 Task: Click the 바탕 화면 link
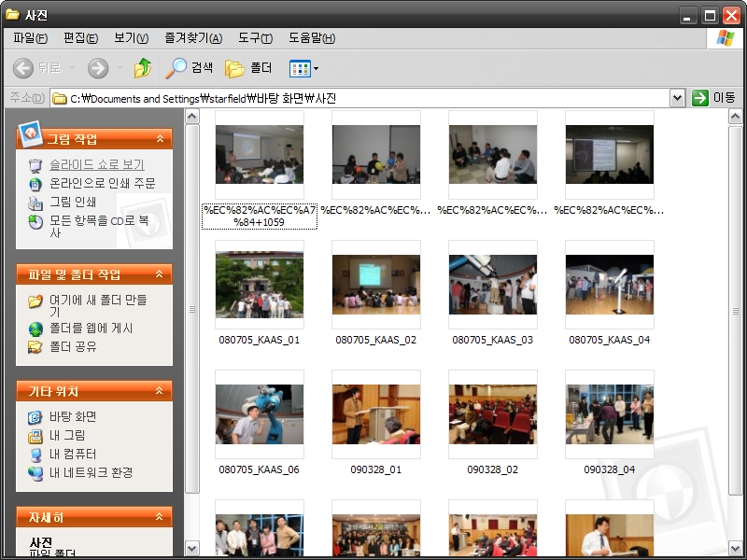pyautogui.click(x=73, y=416)
